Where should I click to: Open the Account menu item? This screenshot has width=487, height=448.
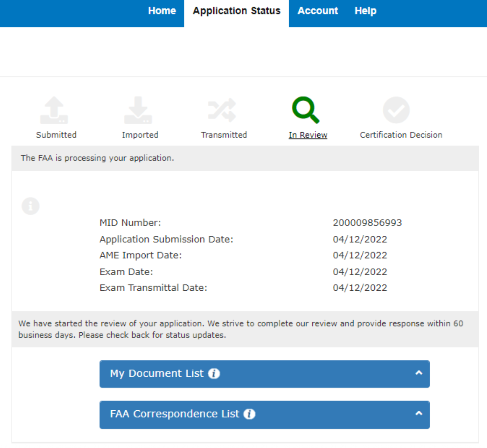point(318,11)
